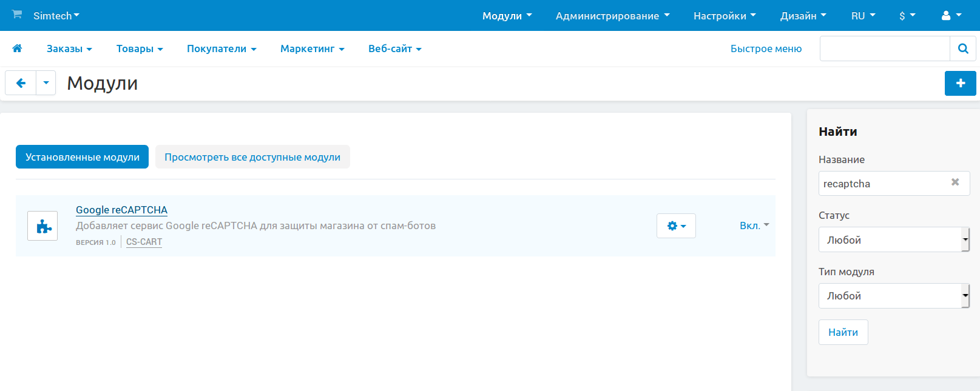The height and width of the screenshot is (391, 980).
Task: Go to dashboard via home icon
Action: coord(17,48)
